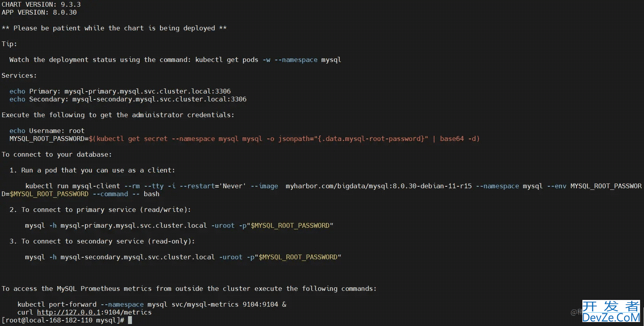Click the 'kubectl port-forward' command line

pyautogui.click(x=152, y=304)
